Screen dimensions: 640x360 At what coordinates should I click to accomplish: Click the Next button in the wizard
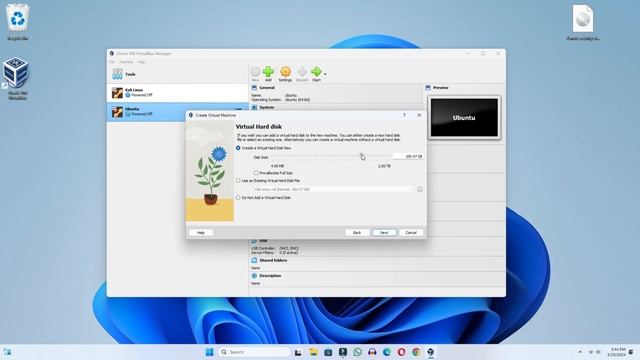tap(384, 233)
